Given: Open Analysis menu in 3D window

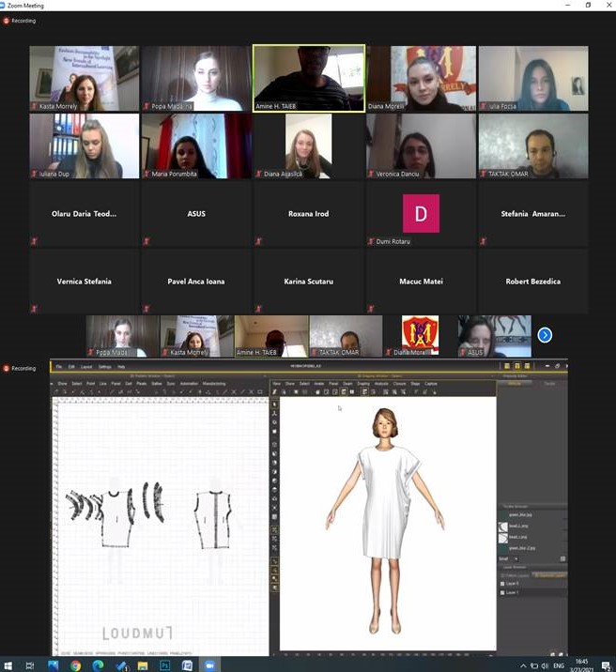Looking at the screenshot, I should click(381, 384).
